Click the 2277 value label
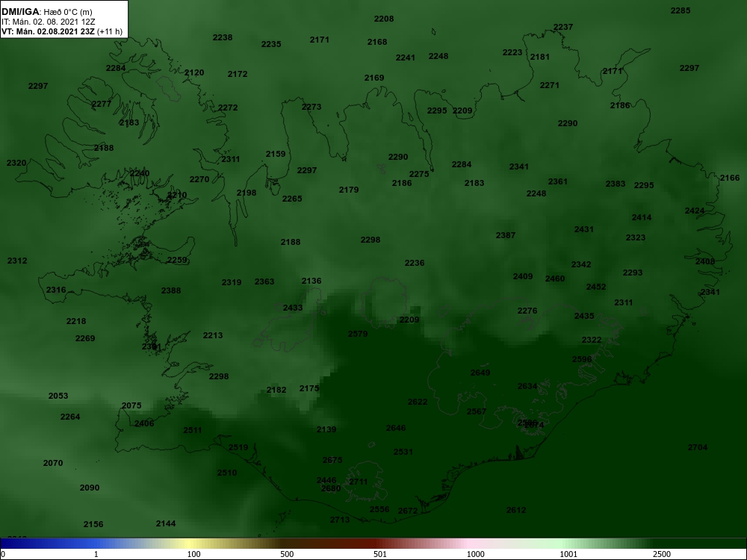 [102, 104]
